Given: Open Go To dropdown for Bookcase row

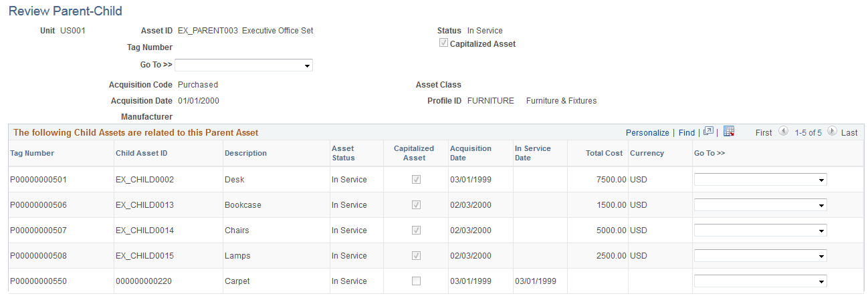Looking at the screenshot, I should click(x=760, y=205).
